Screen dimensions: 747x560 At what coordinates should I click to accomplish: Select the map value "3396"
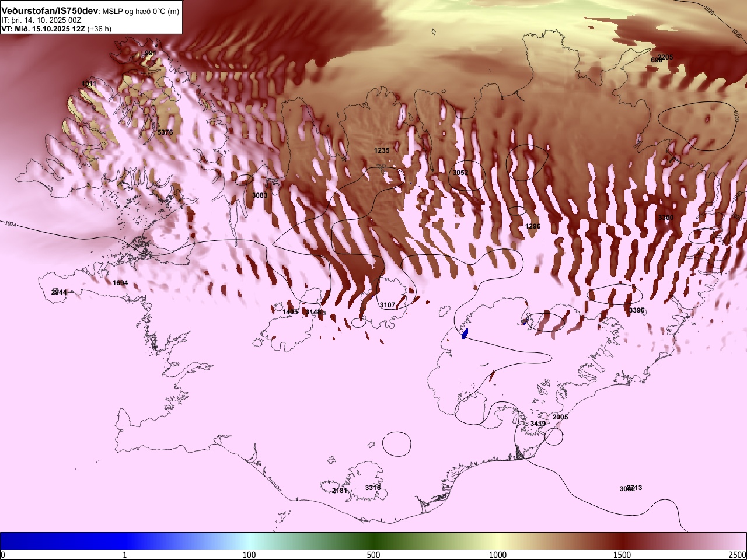click(637, 310)
